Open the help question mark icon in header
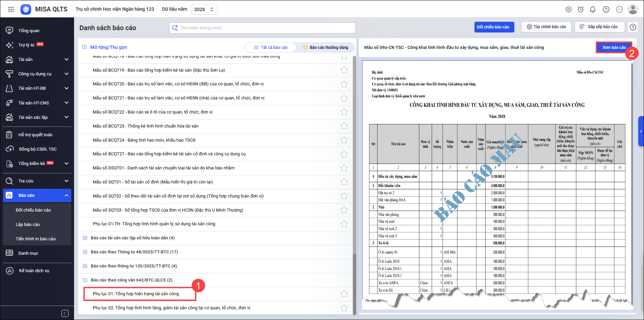The width and height of the screenshot is (644, 320). point(606,9)
